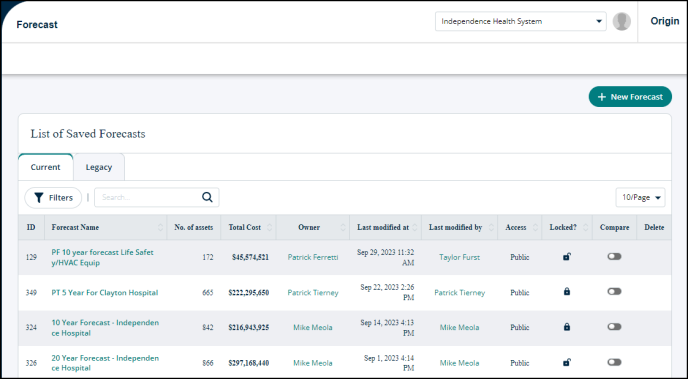Select the Current tab
The height and width of the screenshot is (379, 688).
click(x=46, y=167)
